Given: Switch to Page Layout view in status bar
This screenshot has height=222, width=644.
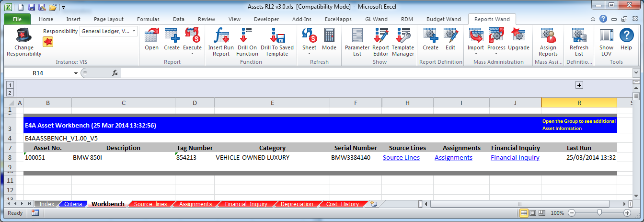Looking at the screenshot, I should click(533, 213).
